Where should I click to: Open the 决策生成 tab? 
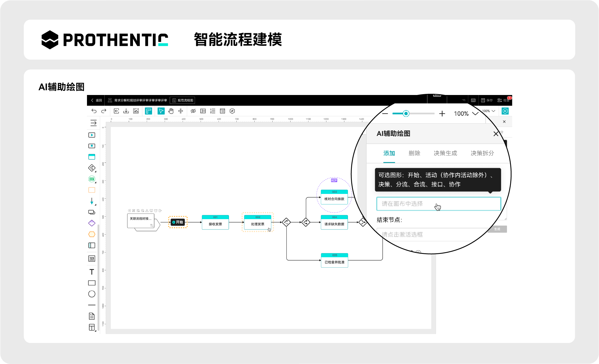445,153
